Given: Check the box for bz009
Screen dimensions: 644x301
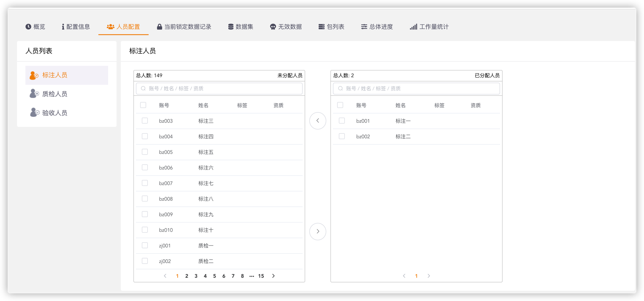Looking at the screenshot, I should [145, 214].
